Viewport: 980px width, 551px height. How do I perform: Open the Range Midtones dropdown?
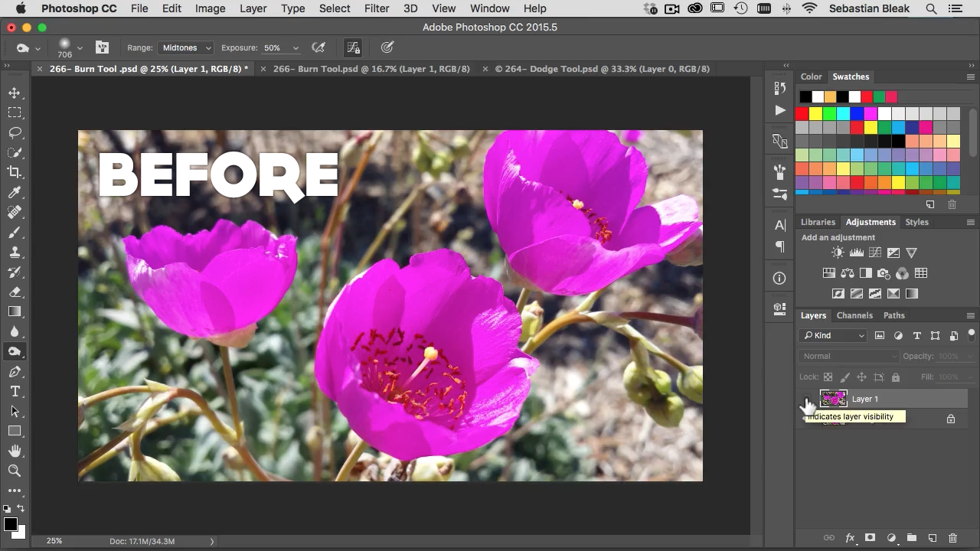click(x=186, y=47)
